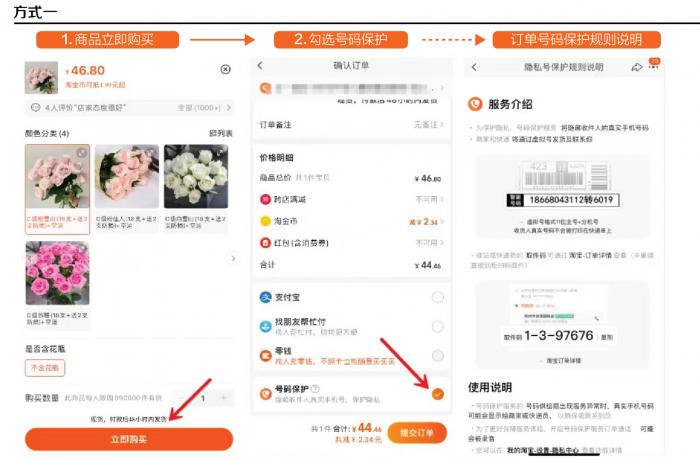Select the first pink rose bouquet option

pyautogui.click(x=57, y=189)
